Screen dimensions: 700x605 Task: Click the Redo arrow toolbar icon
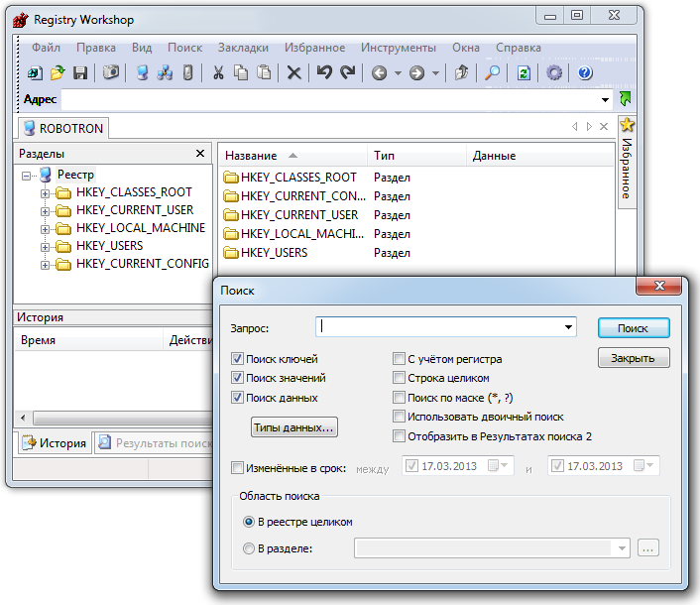347,72
